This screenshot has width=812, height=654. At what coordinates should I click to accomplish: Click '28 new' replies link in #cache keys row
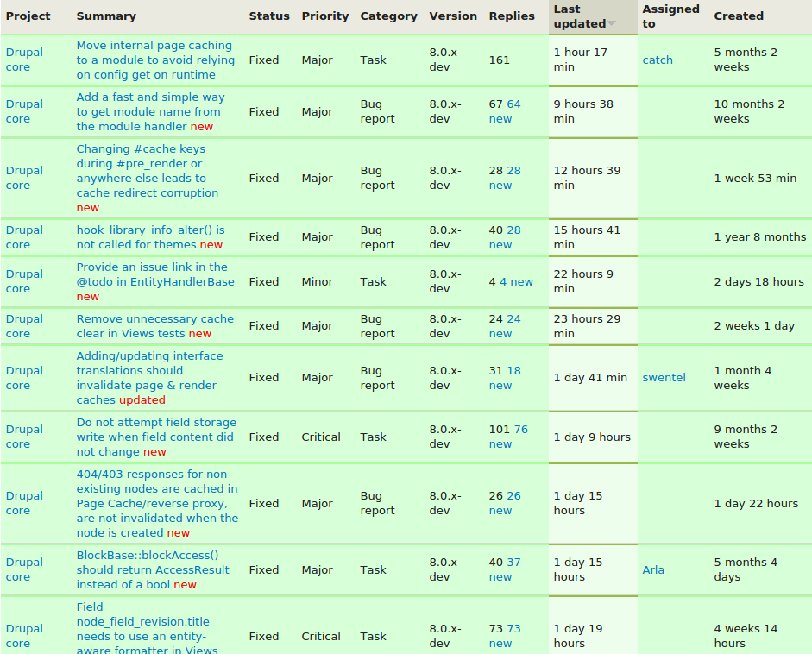[x=505, y=178]
